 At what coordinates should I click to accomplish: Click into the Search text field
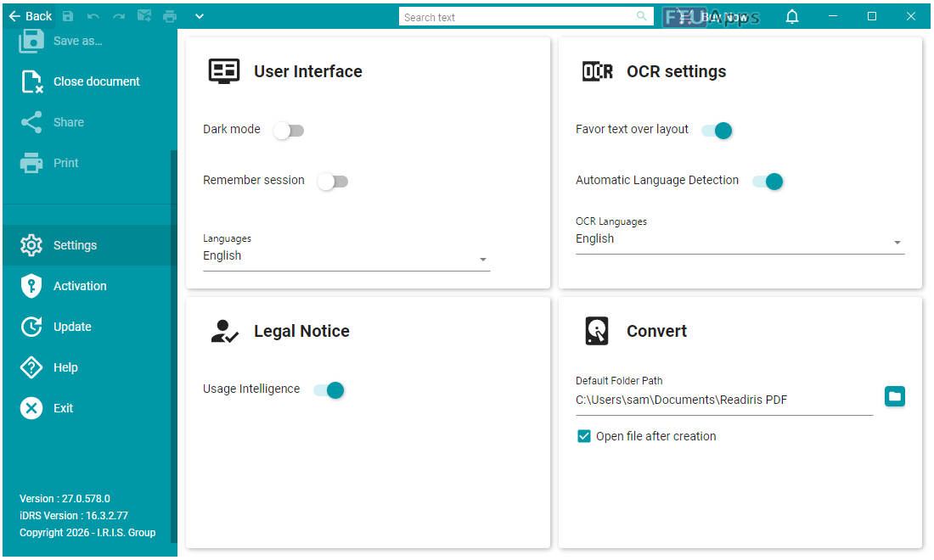518,17
